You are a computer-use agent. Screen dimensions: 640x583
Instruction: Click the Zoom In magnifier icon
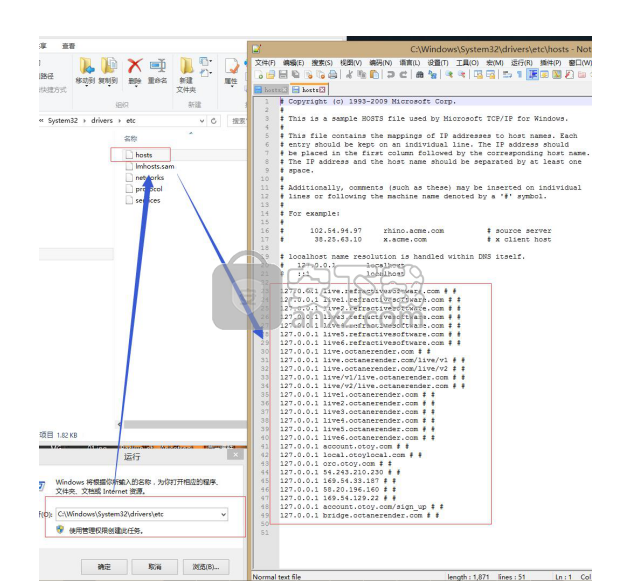449,74
